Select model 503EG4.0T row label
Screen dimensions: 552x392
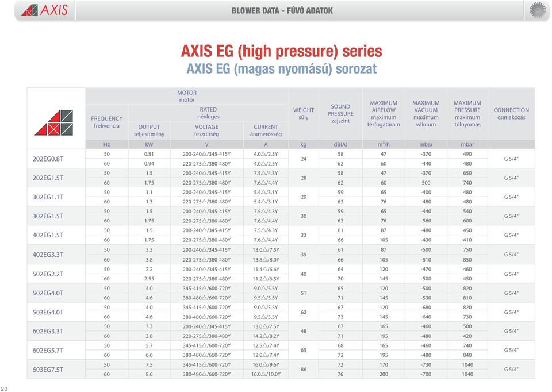pos(48,312)
